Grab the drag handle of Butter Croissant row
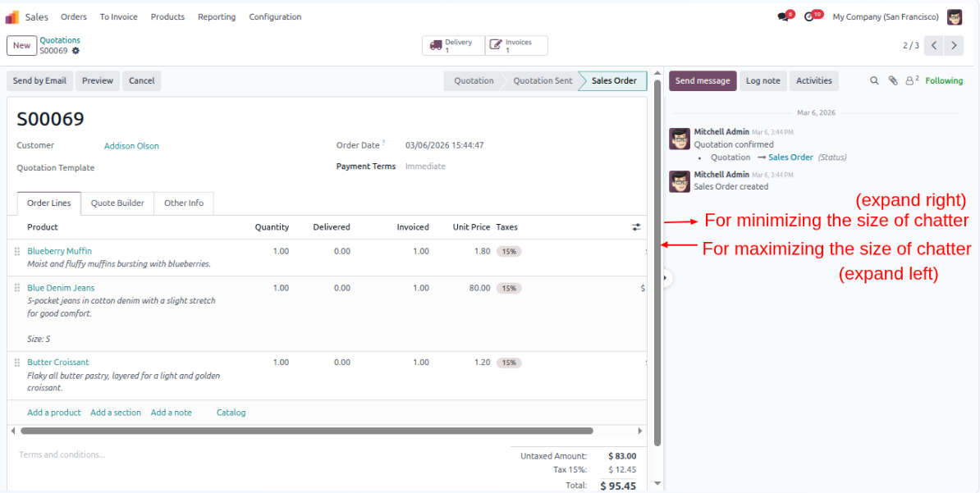Screen dimensions: 980x493 click(x=17, y=363)
